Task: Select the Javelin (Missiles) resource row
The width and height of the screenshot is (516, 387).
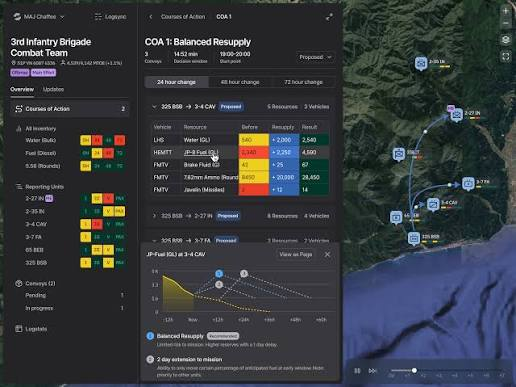Action: (240, 190)
